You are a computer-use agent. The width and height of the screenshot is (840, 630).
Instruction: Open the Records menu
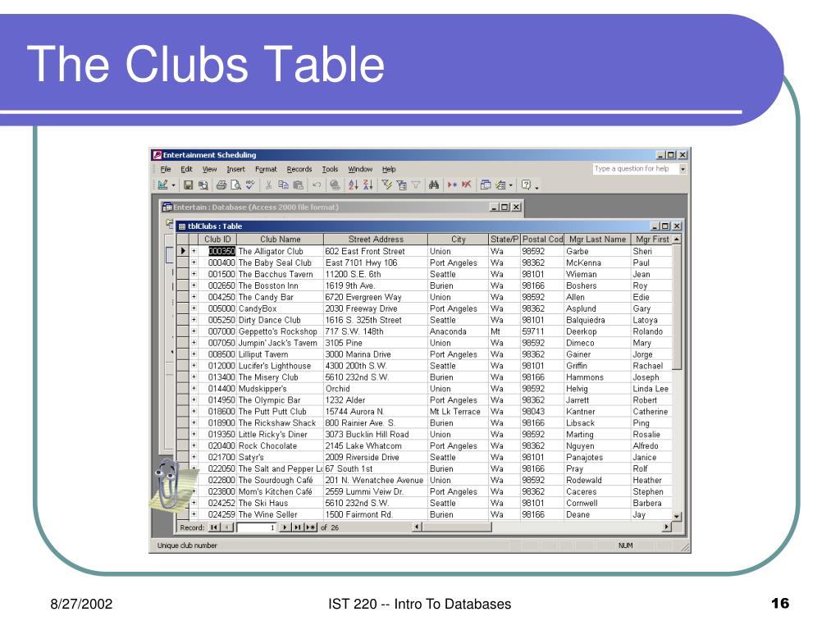coord(299,169)
